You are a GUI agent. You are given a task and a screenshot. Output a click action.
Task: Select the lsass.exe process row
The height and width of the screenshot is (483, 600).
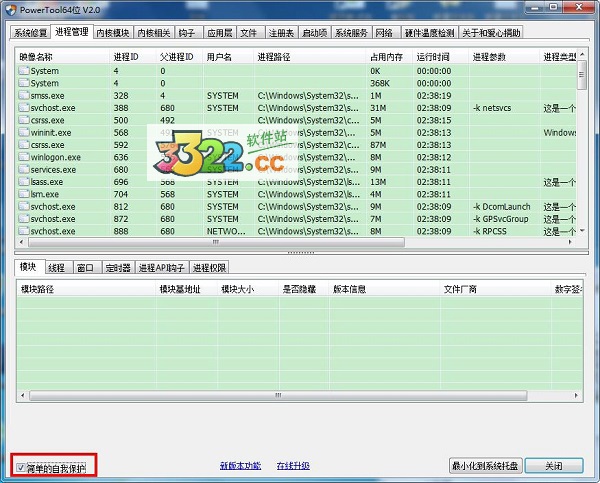(x=297, y=182)
